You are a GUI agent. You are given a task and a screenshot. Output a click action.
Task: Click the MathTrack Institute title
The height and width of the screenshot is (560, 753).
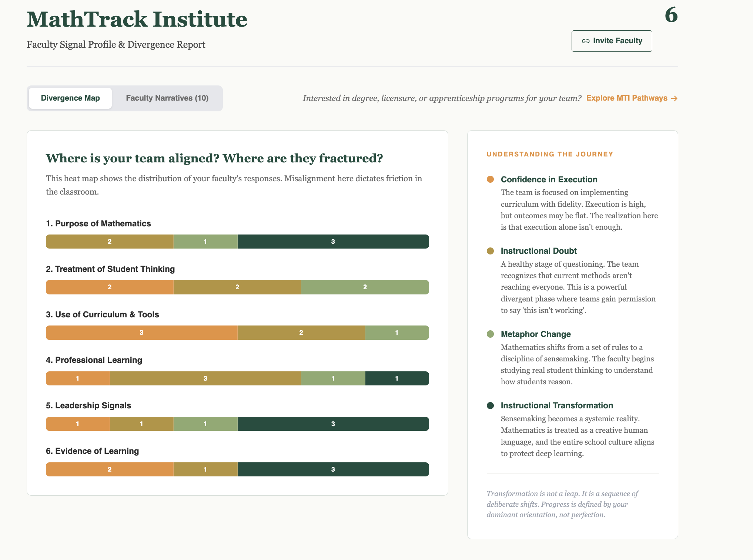137,19
